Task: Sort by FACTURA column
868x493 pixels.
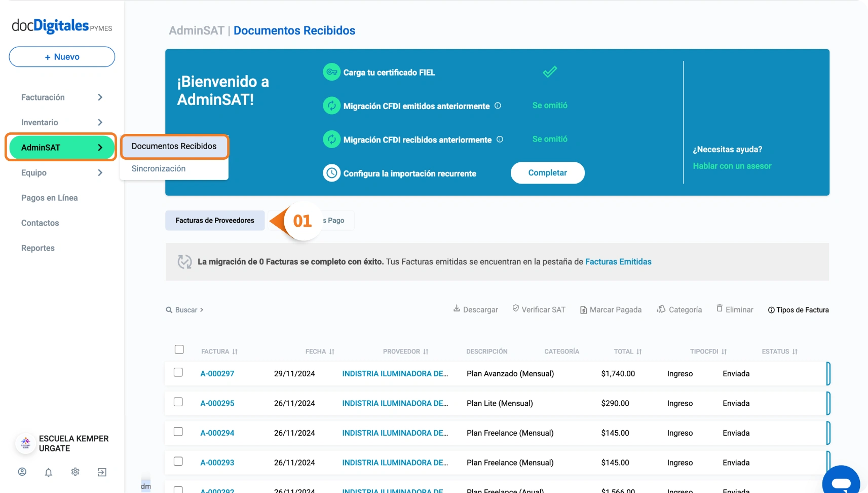Action: (x=219, y=351)
